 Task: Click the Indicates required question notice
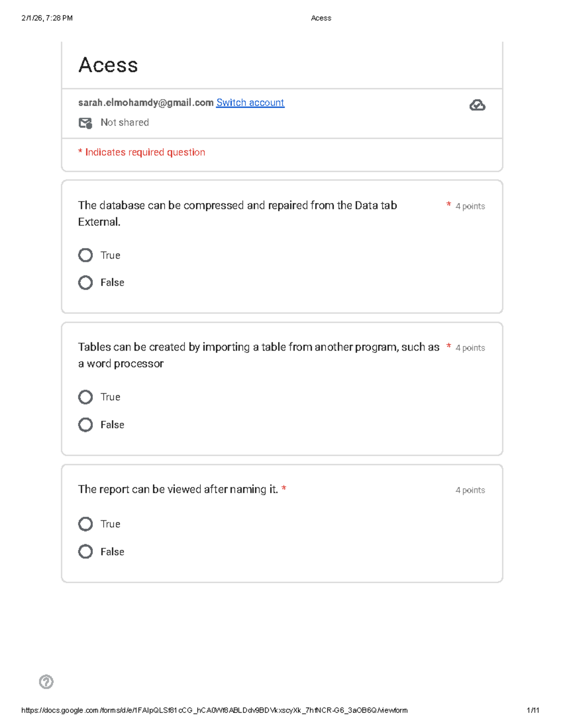pyautogui.click(x=142, y=152)
